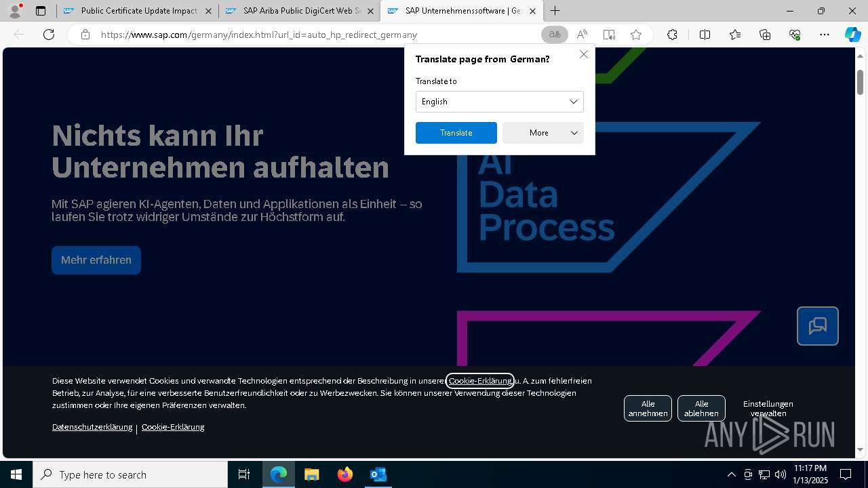Image resolution: width=868 pixels, height=488 pixels.
Task: Open the tab actions menu icon
Action: point(41,11)
